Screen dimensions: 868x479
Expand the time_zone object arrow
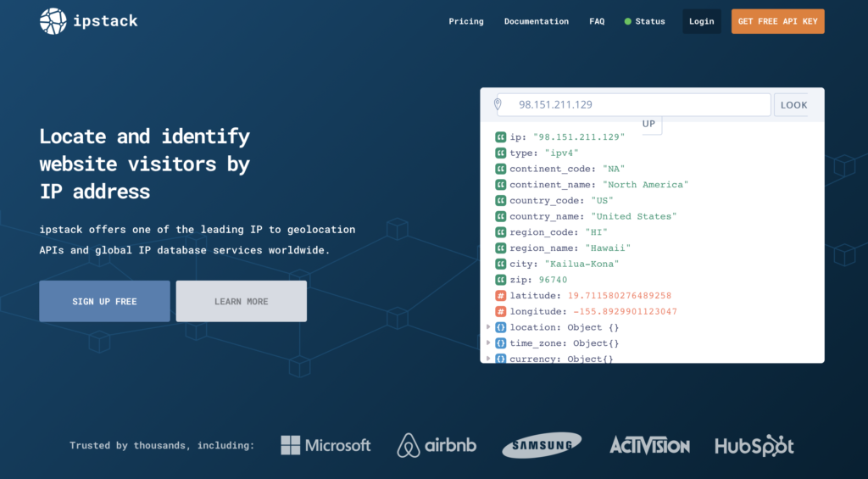pos(488,343)
